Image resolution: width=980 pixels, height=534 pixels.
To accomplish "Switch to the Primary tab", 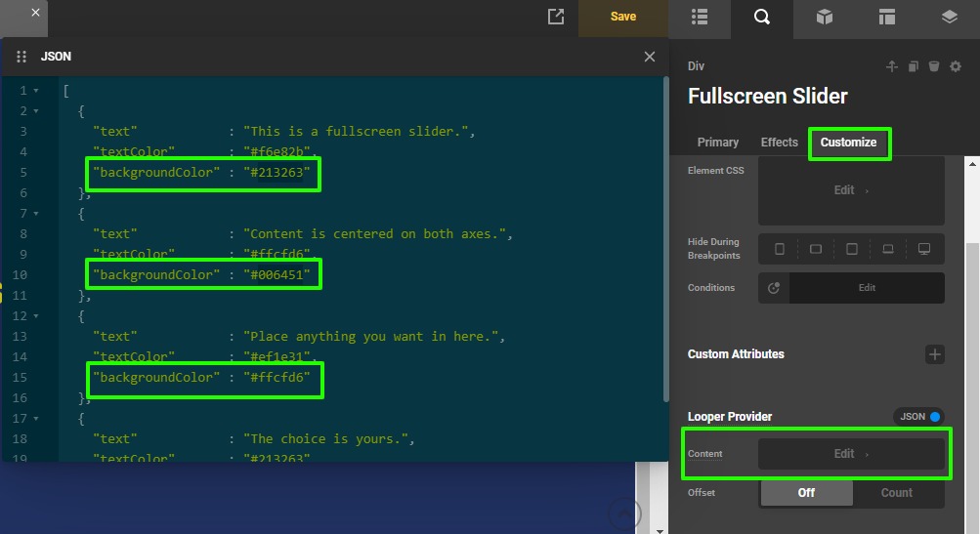I will click(x=718, y=143).
